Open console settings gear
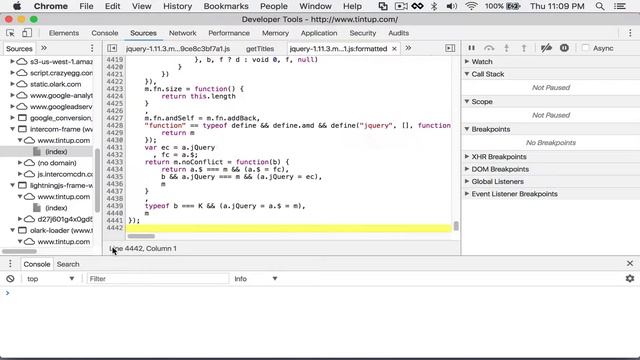The width and height of the screenshot is (640, 360). click(630, 278)
